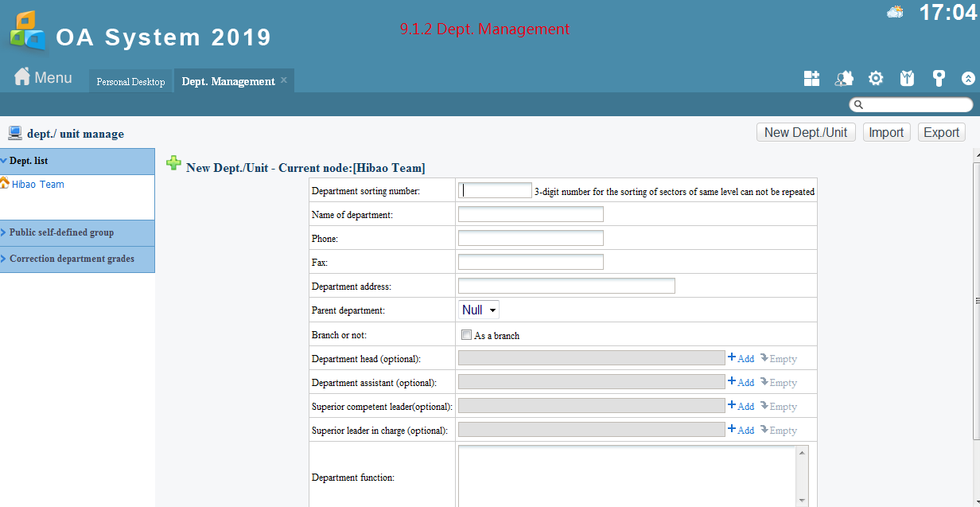The height and width of the screenshot is (507, 980).
Task: Click the 'Department function:' label
Action: (x=353, y=478)
